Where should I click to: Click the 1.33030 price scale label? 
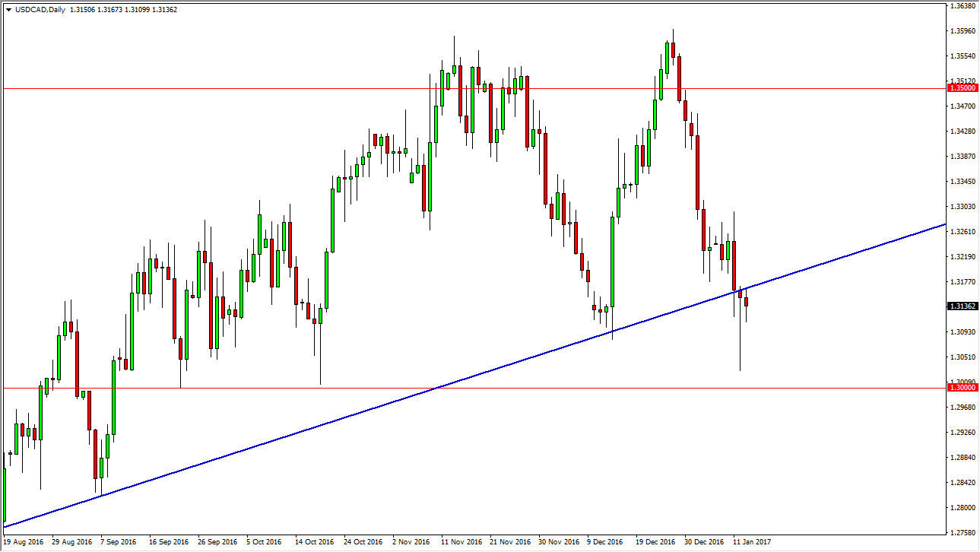(963, 207)
